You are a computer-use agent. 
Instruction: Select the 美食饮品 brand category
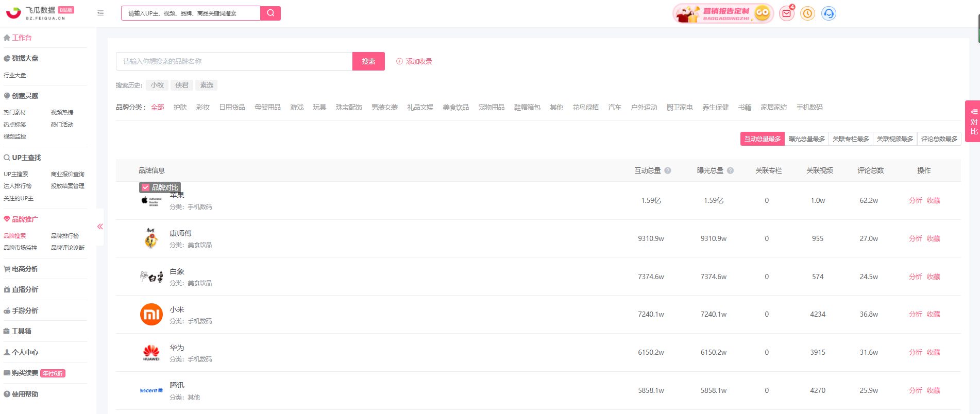tap(455, 107)
